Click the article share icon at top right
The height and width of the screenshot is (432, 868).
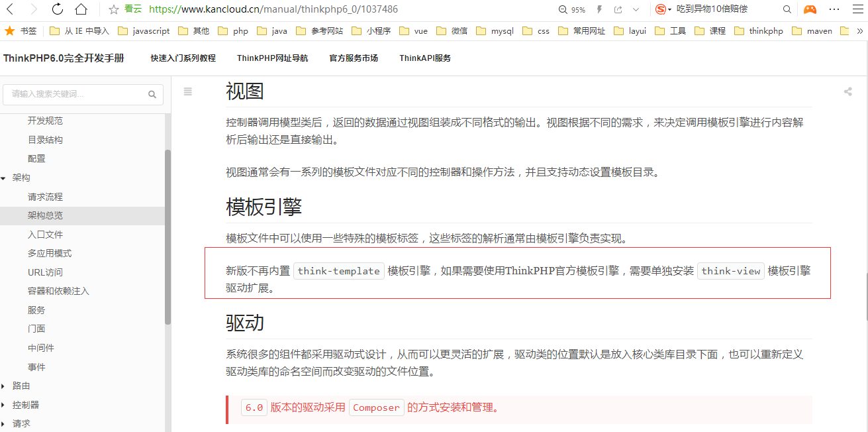click(848, 91)
